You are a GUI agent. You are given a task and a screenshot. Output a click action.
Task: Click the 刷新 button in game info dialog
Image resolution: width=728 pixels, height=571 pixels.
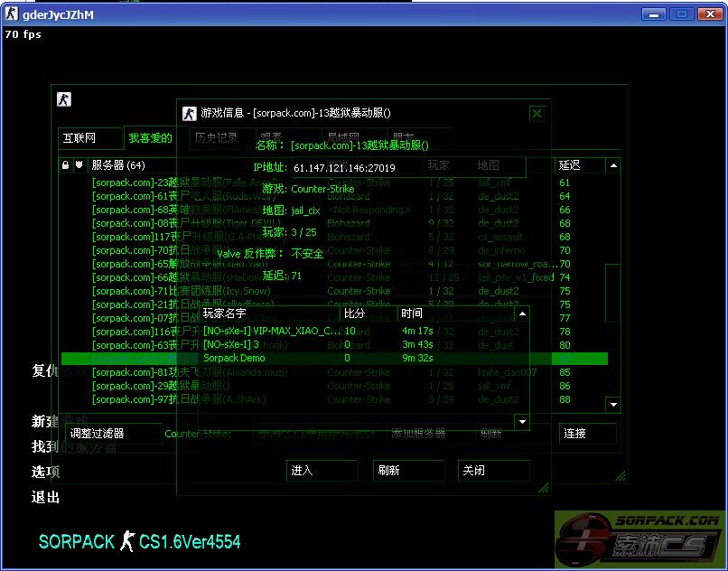click(408, 470)
